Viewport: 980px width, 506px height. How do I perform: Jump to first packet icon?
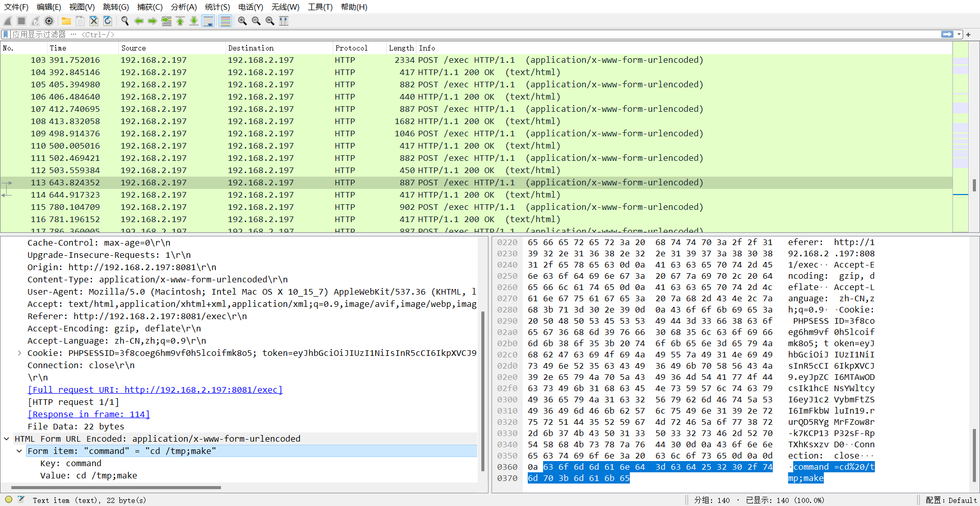(180, 21)
